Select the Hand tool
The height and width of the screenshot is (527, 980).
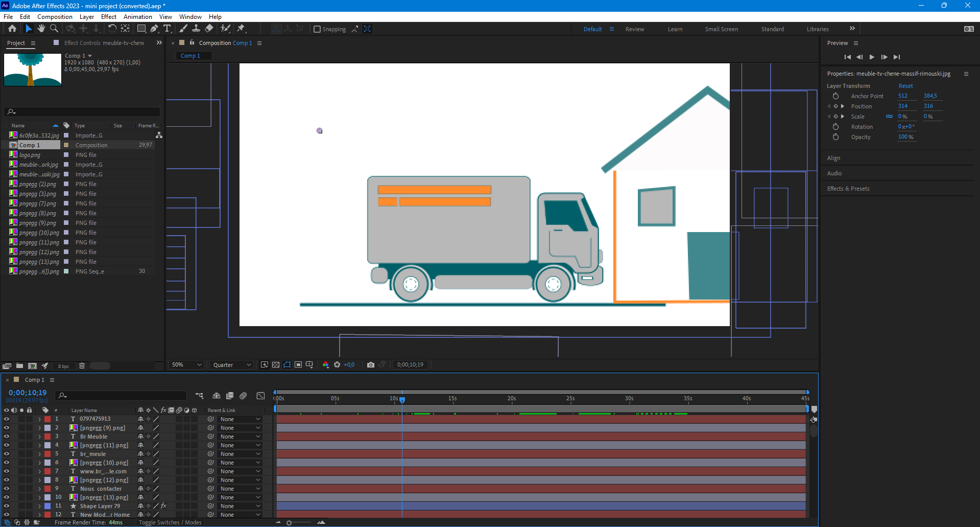coord(41,29)
